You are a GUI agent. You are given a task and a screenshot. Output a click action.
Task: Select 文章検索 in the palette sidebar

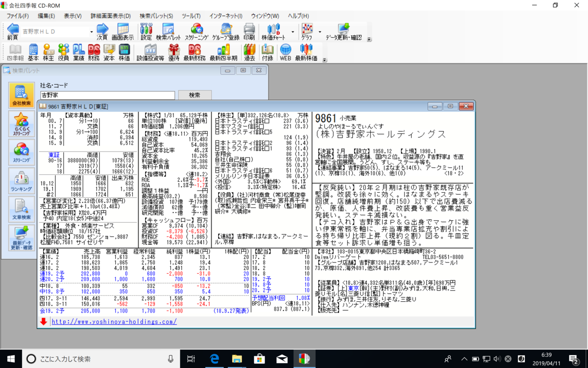click(22, 209)
